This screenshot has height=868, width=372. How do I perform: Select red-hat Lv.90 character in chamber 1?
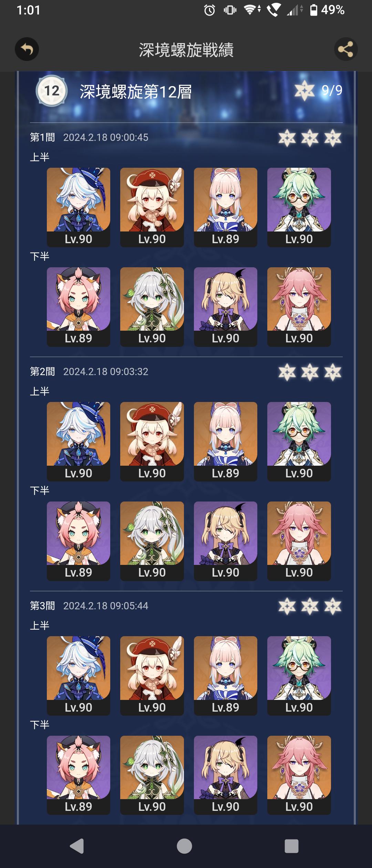pos(152,207)
